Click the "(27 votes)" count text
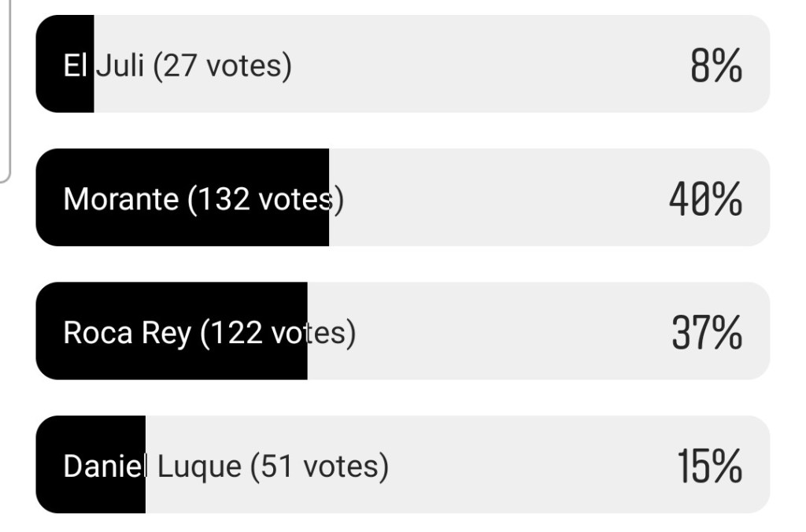806x532 pixels. coord(222,65)
